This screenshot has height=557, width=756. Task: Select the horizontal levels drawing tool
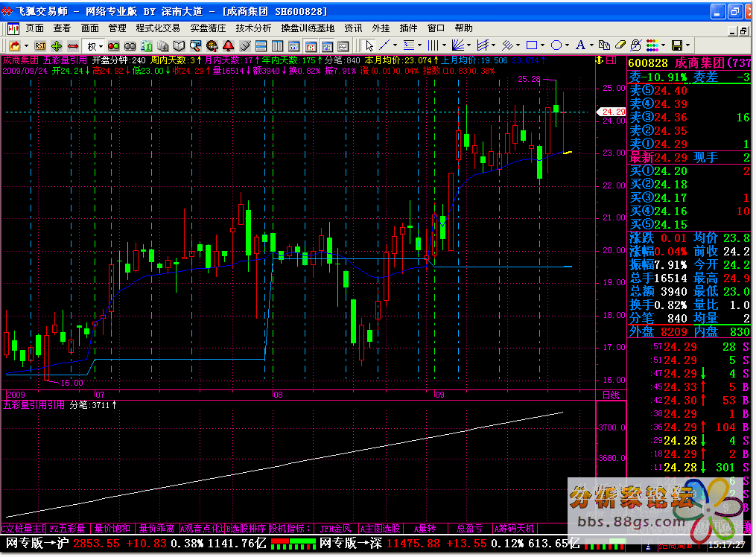click(x=409, y=45)
